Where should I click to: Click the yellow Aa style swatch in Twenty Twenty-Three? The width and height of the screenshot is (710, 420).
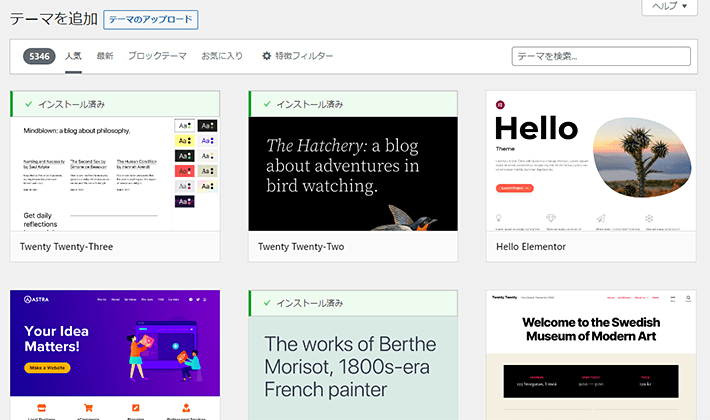[x=184, y=141]
